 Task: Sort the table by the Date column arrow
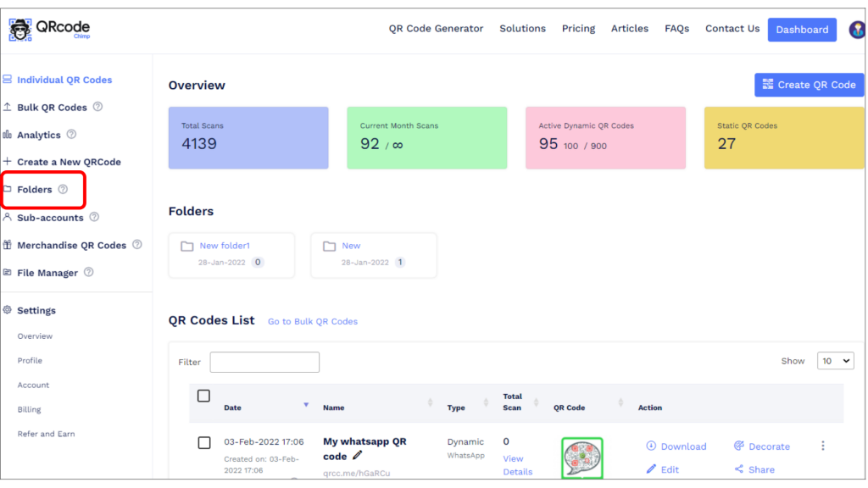click(x=306, y=405)
